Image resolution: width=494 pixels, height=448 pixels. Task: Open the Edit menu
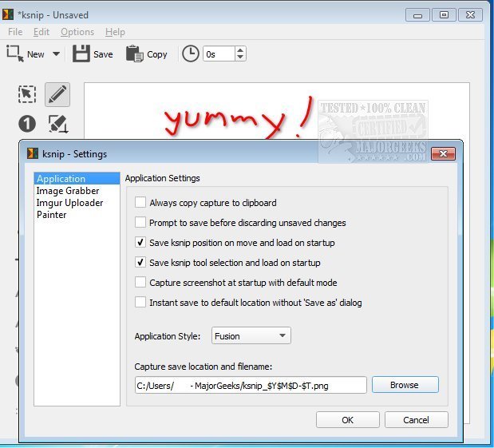(x=41, y=32)
